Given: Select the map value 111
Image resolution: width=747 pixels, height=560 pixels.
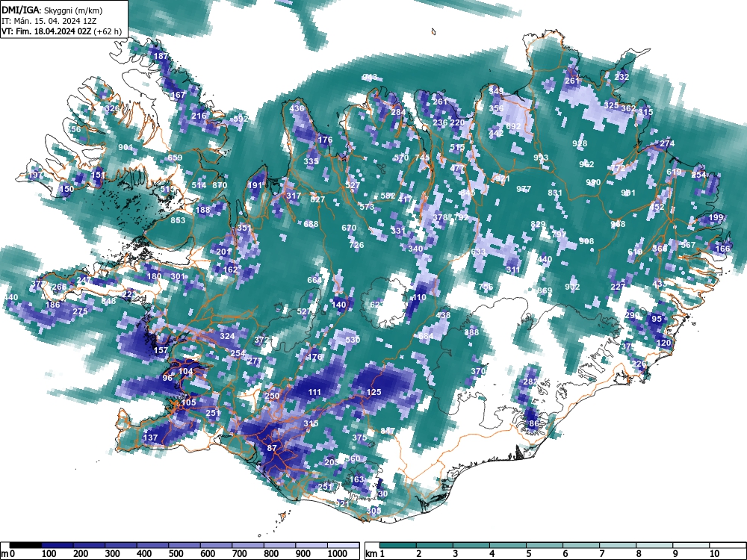Looking at the screenshot, I should point(314,392).
